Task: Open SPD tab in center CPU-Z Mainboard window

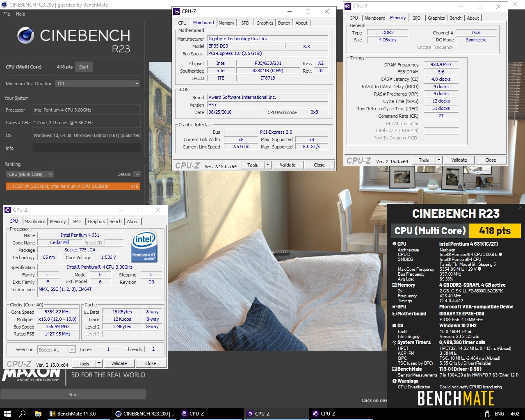Action: pos(245,23)
